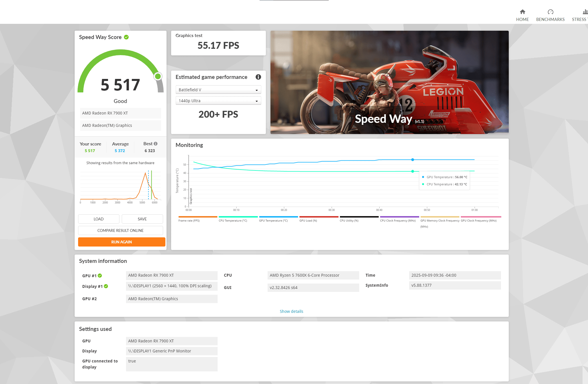
Task: Click the green check next to Display #1
Action: [106, 286]
